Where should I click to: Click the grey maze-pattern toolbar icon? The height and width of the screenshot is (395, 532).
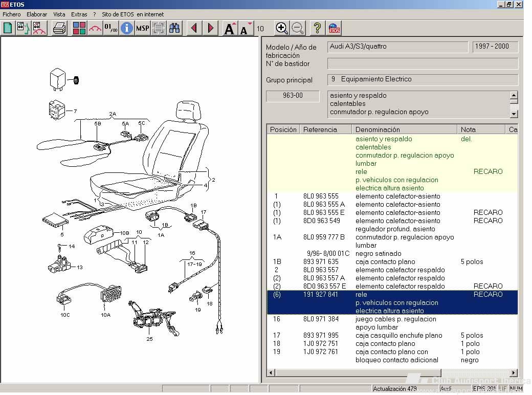pyautogui.click(x=159, y=28)
